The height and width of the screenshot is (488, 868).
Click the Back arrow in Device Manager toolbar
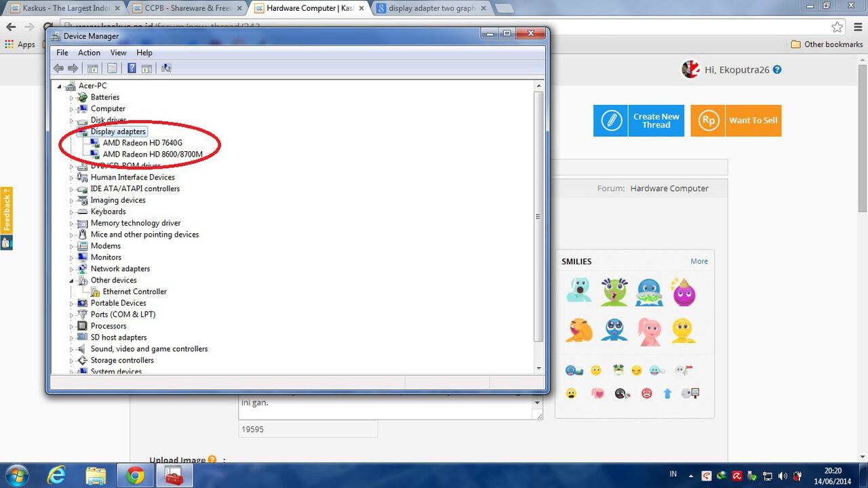[58, 68]
